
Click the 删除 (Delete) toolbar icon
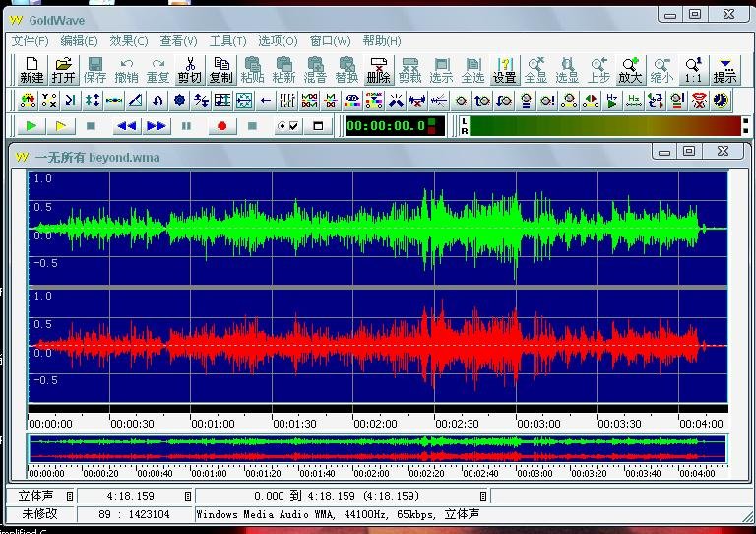click(x=378, y=70)
